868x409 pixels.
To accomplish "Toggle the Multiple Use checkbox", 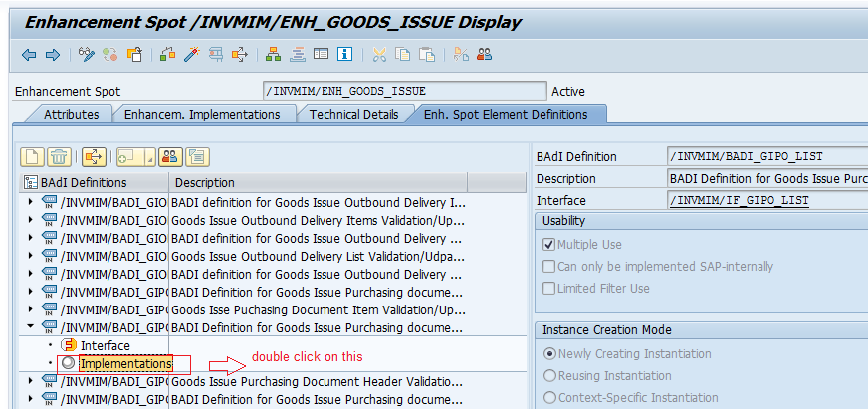I will tap(548, 245).
